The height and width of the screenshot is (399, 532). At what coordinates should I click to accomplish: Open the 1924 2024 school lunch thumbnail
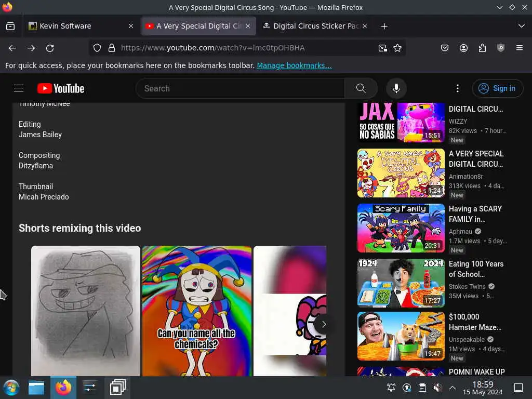coord(401,283)
